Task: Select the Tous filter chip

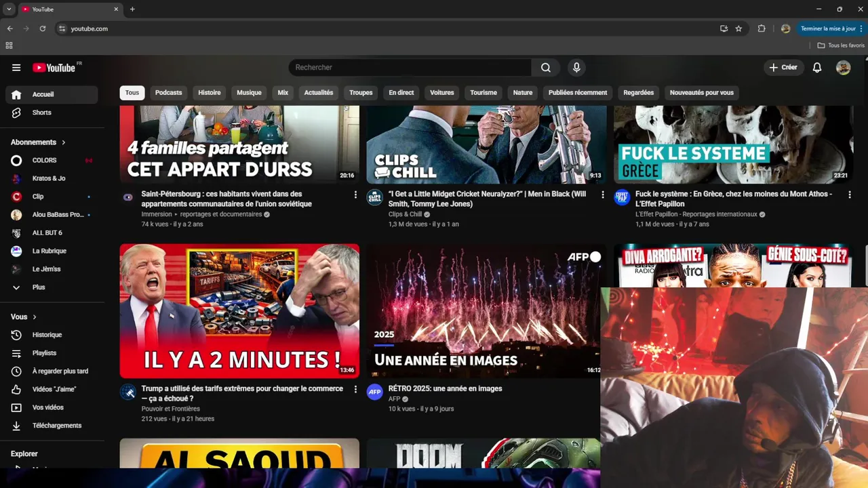Action: (132, 93)
